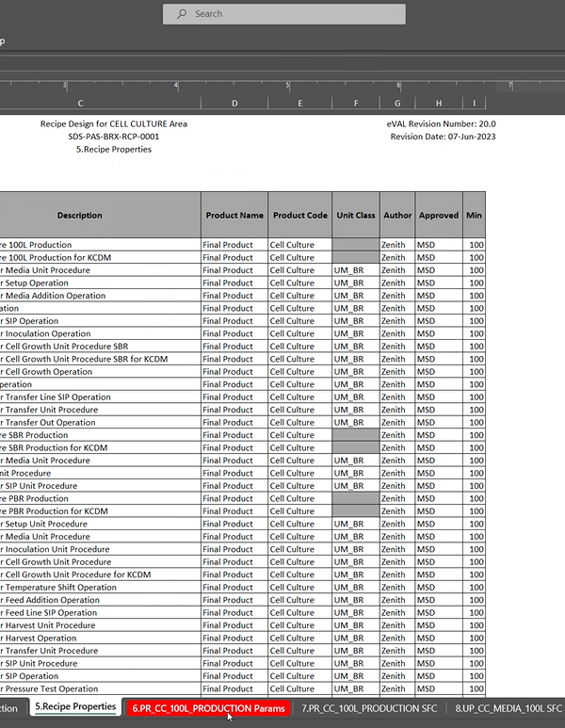The height and width of the screenshot is (728, 565).
Task: Select Final Product cell in Inoculation Unit Procedure row
Action: pos(234,549)
